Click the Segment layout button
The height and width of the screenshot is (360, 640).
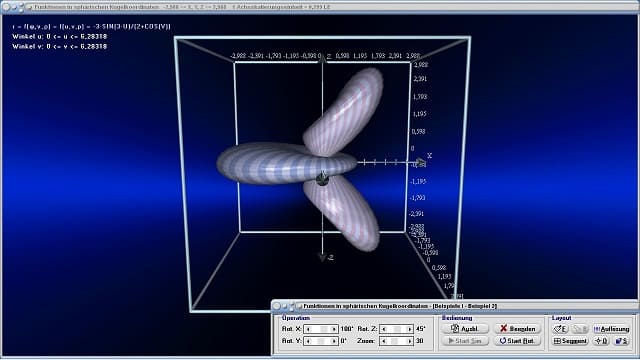tap(570, 341)
